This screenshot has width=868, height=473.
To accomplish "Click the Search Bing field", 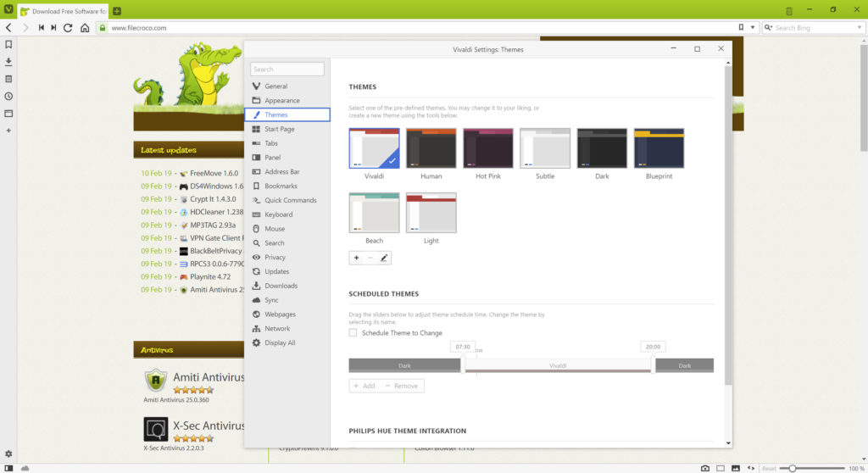I will point(815,28).
